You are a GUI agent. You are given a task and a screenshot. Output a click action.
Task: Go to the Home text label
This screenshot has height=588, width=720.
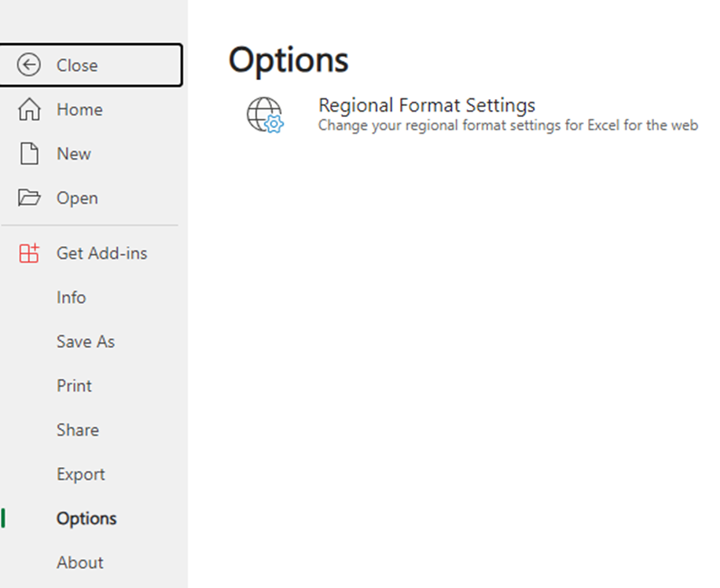[x=79, y=109]
